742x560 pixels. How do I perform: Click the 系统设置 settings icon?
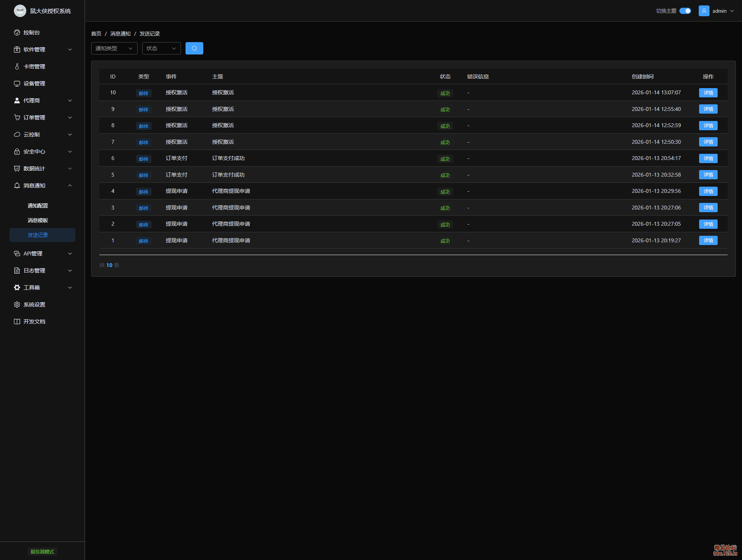tap(17, 305)
